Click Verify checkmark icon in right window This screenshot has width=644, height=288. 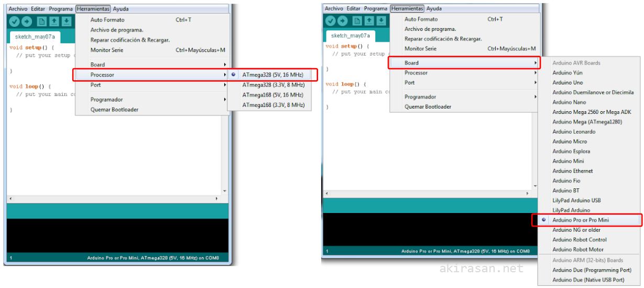point(331,22)
